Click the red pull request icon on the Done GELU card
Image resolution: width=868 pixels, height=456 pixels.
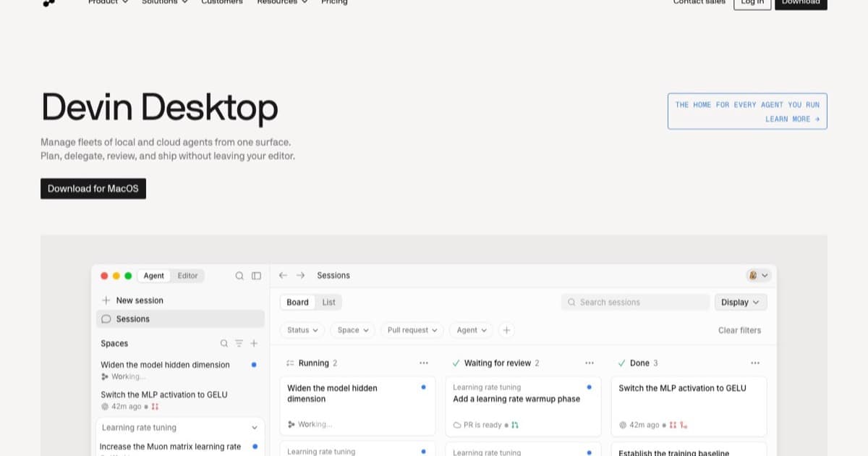[x=673, y=425]
